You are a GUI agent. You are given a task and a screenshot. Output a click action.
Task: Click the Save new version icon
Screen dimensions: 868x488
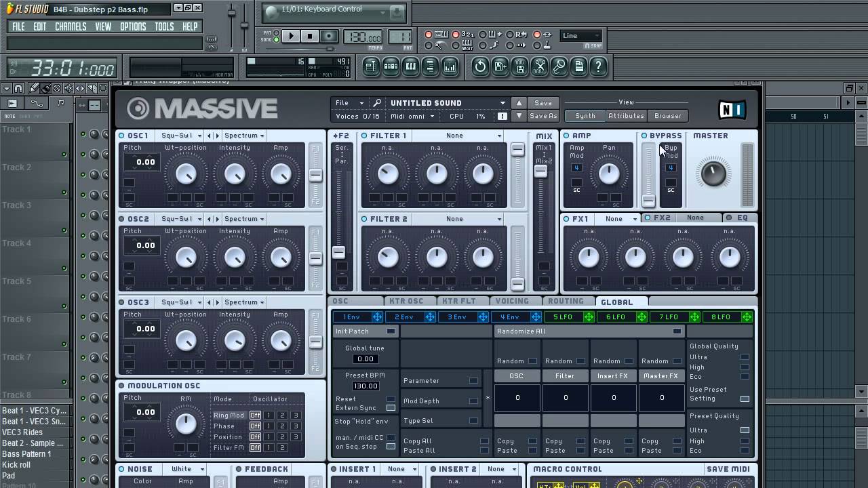(500, 66)
